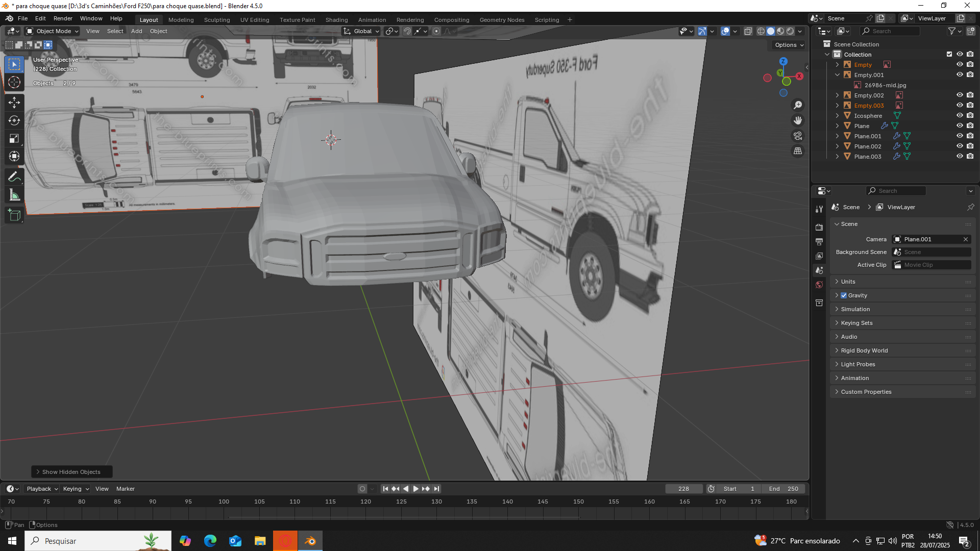Toggle Collection exclude checkbox in outliner
The height and width of the screenshot is (551, 980).
pos(949,54)
